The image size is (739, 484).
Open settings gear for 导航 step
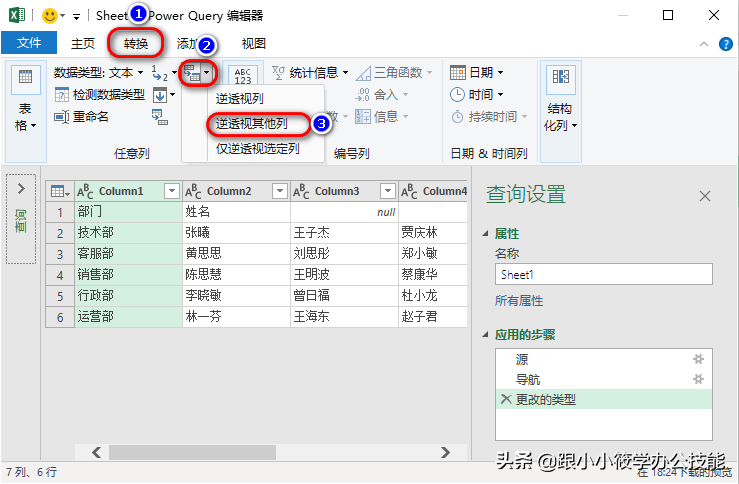698,379
